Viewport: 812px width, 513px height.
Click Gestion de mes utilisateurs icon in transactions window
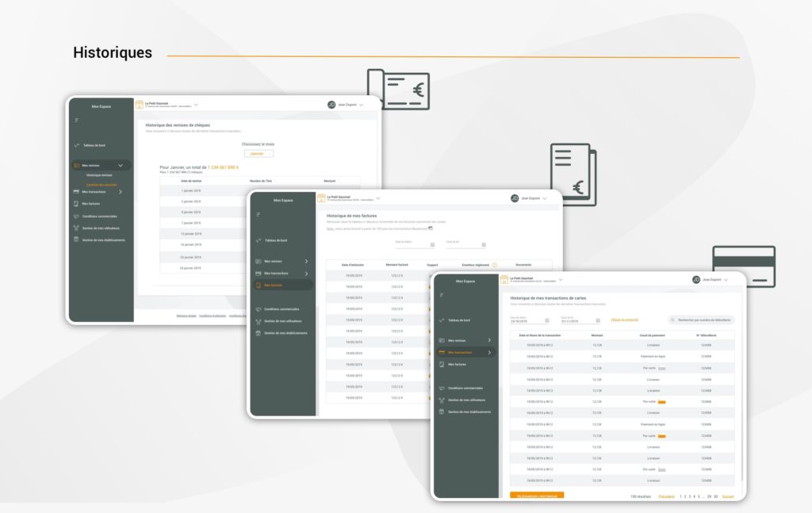(x=442, y=400)
